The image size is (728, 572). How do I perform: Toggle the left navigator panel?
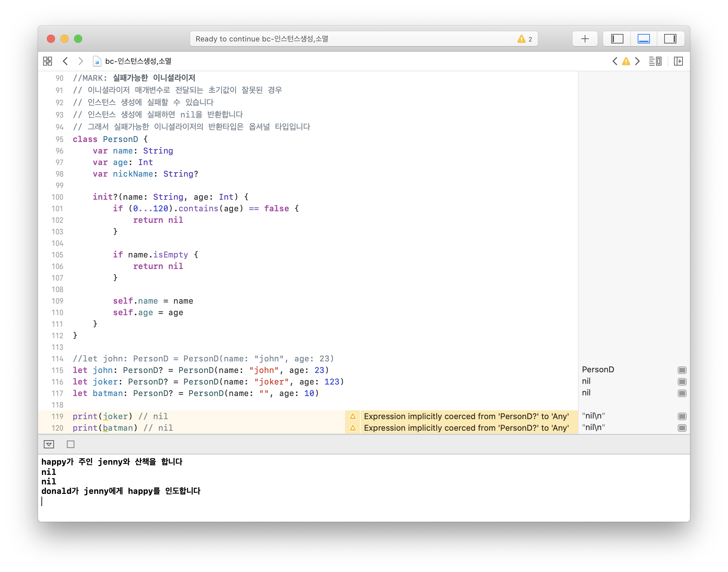click(x=617, y=39)
